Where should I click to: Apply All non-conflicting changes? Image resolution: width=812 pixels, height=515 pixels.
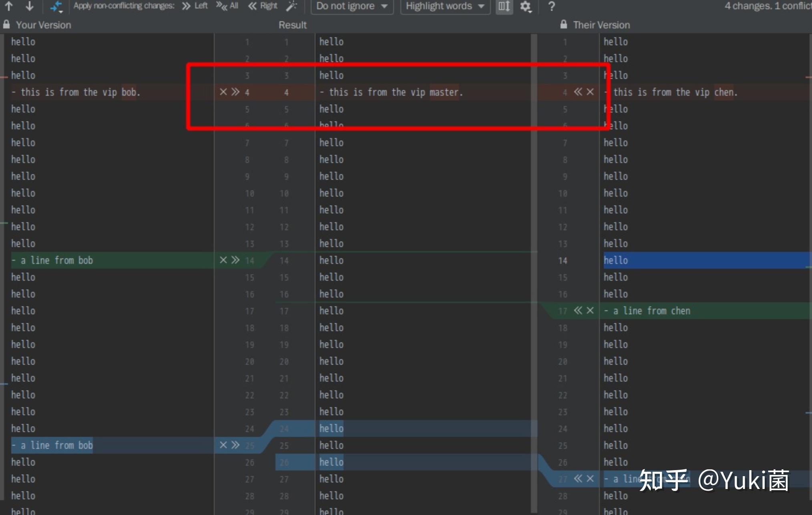(227, 5)
